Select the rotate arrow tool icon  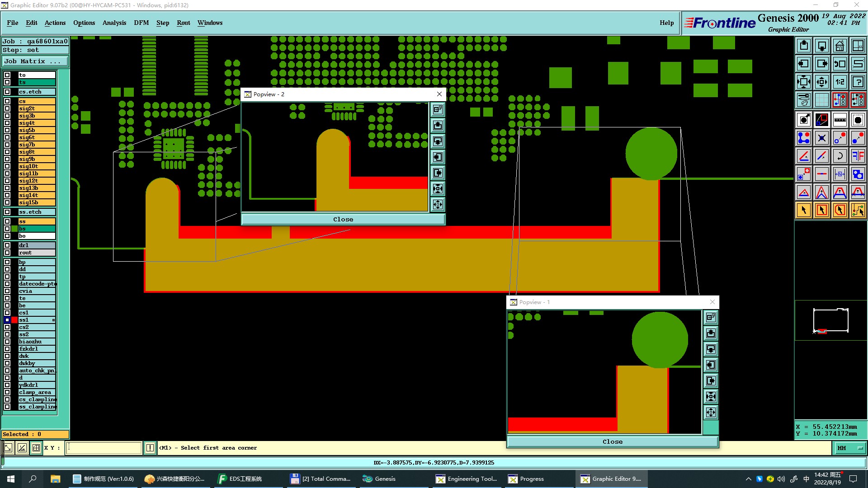pyautogui.click(x=840, y=156)
